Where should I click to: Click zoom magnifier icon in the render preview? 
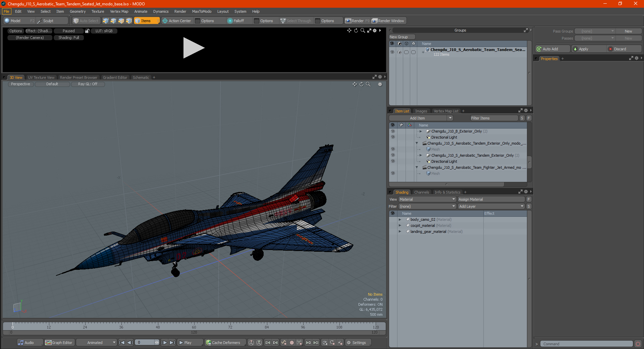[363, 31]
